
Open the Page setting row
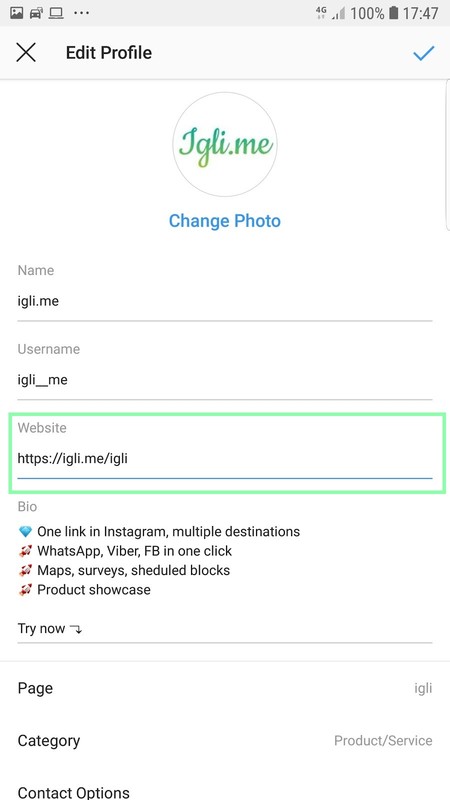(x=225, y=688)
